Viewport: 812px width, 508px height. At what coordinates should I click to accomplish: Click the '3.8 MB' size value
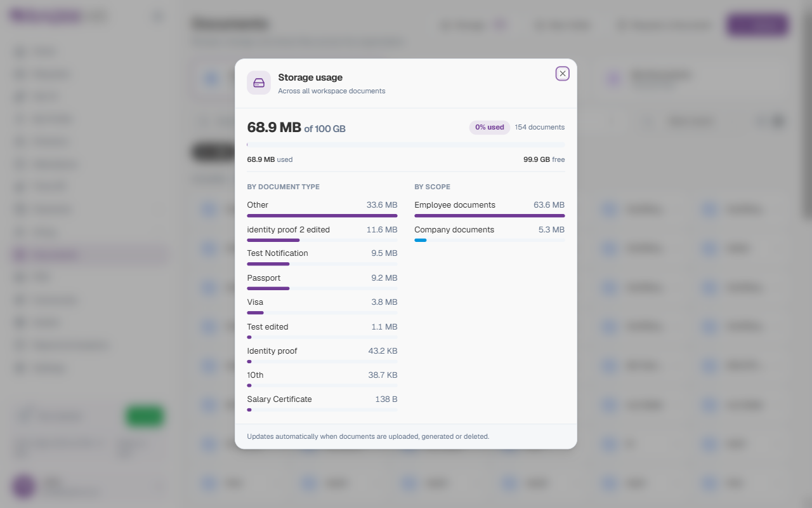point(384,302)
